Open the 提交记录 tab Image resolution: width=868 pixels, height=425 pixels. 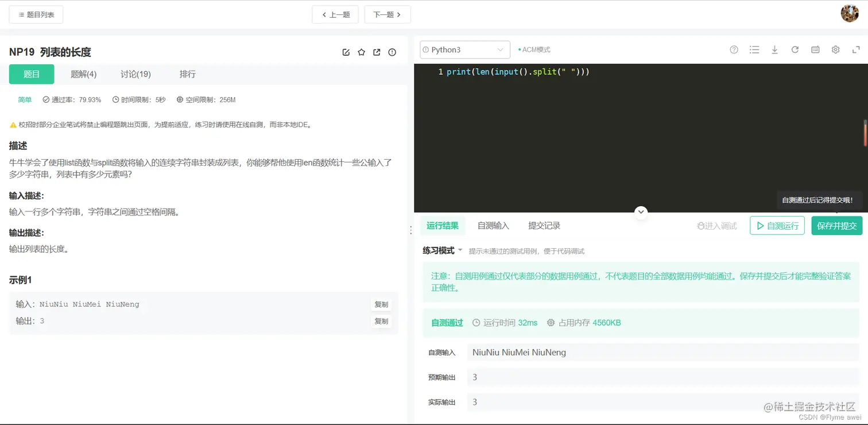(x=543, y=225)
